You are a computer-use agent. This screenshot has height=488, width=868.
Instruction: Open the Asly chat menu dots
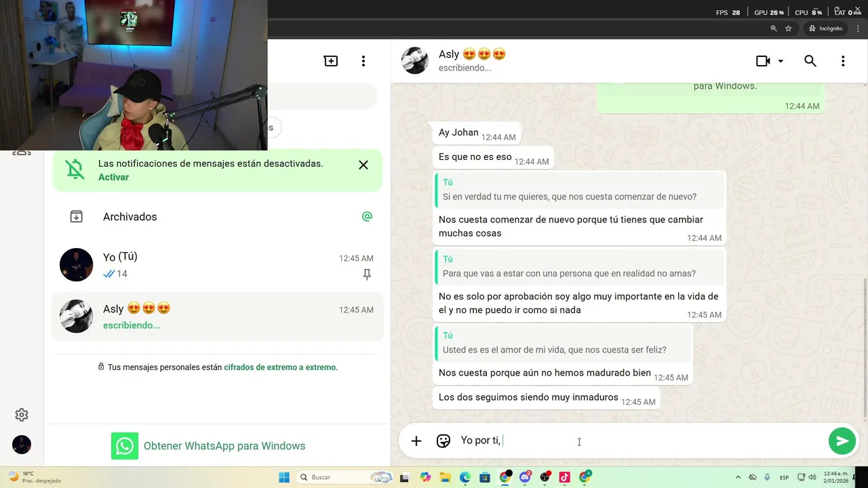pyautogui.click(x=843, y=61)
